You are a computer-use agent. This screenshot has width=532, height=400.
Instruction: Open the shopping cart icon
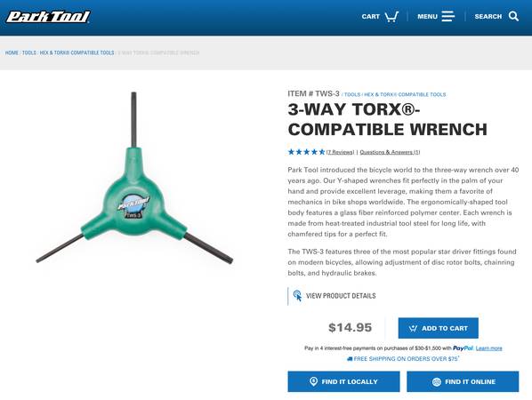tap(391, 17)
